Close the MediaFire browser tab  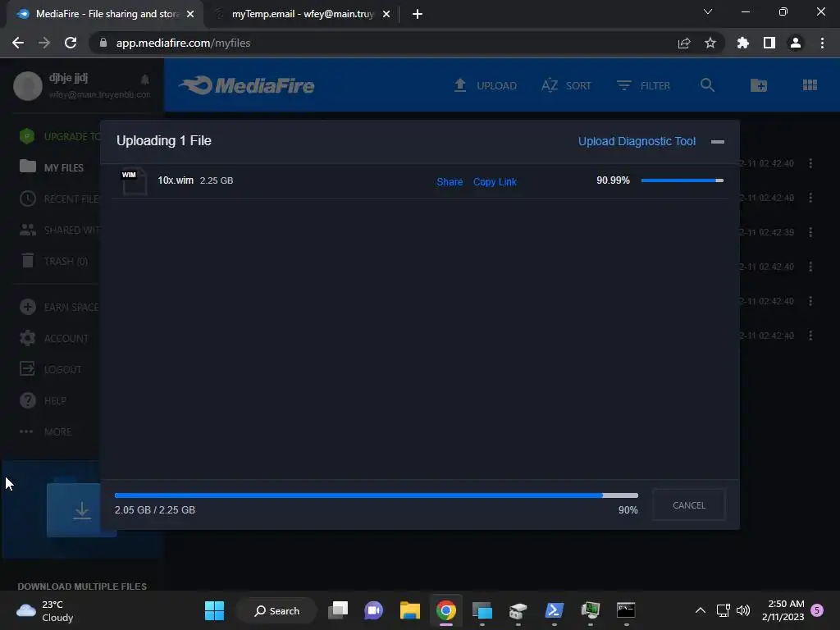(190, 14)
